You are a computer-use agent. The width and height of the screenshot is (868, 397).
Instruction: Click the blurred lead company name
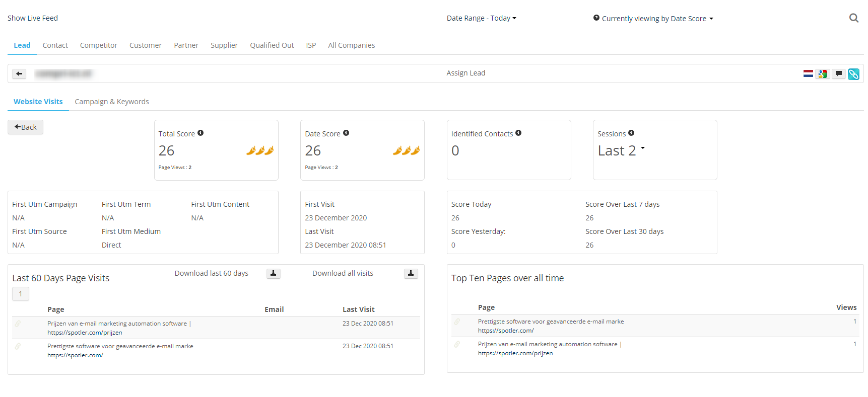(63, 74)
